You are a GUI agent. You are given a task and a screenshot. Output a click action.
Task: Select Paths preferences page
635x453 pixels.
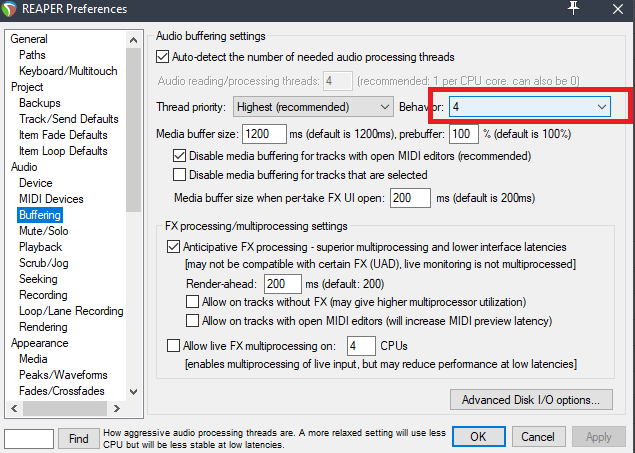pyautogui.click(x=32, y=55)
